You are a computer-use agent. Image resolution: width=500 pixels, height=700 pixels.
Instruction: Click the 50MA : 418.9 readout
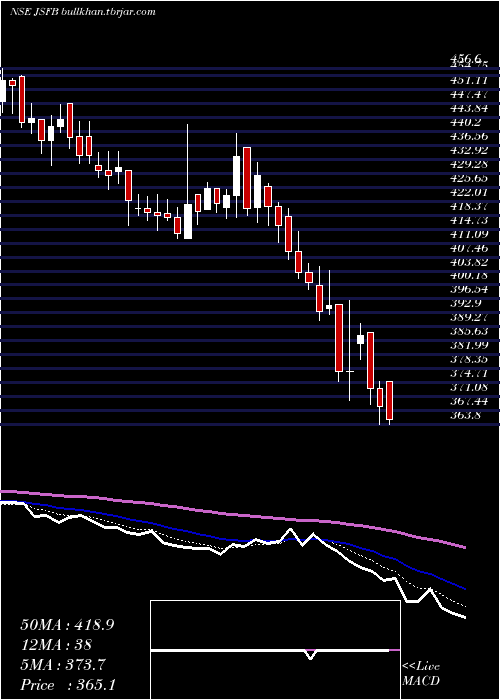click(x=67, y=625)
